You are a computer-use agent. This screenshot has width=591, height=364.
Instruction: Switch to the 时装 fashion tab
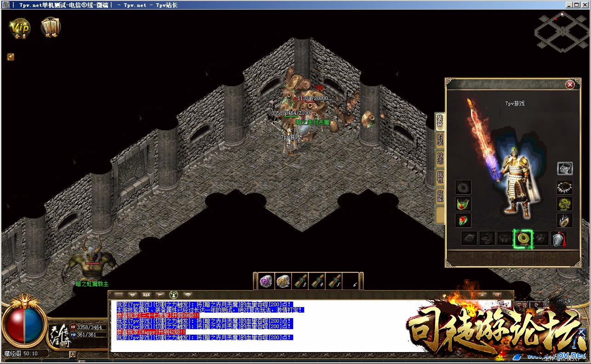440,140
